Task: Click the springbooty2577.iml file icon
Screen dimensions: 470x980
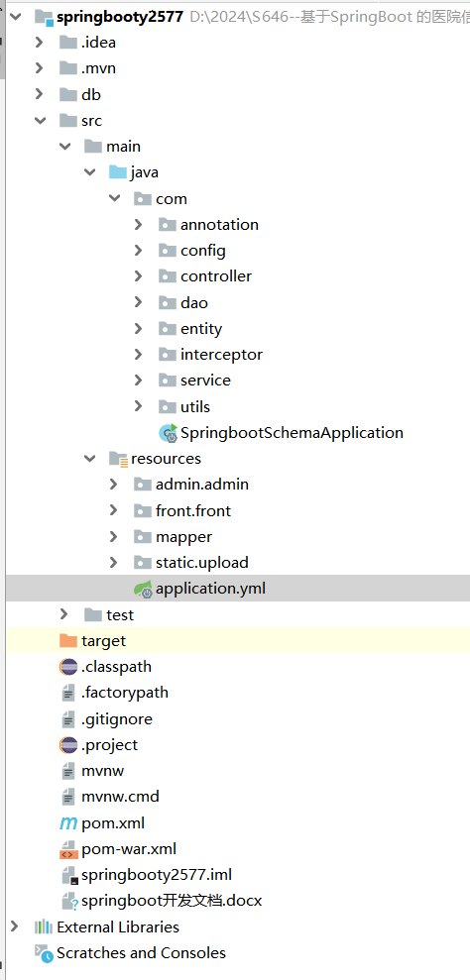Action: pos(69,875)
